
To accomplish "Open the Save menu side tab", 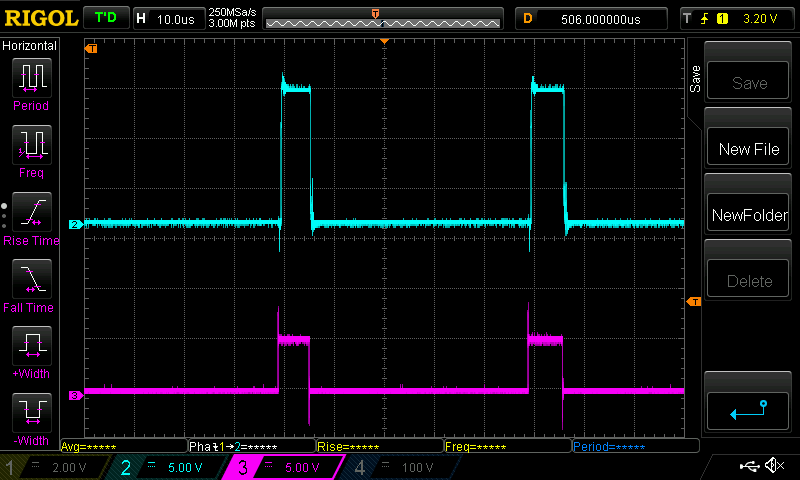I will [695, 80].
